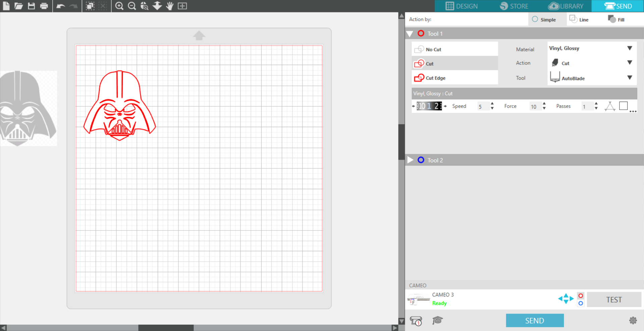Screen dimensions: 644x331
Task: Fit the page to the window
Action: (182, 6)
